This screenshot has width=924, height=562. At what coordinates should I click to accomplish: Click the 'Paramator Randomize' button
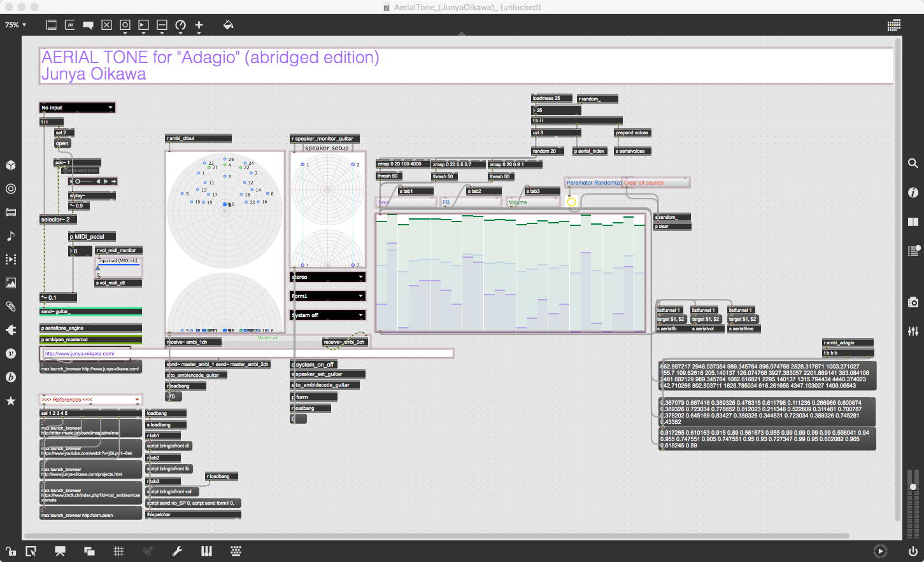(593, 183)
